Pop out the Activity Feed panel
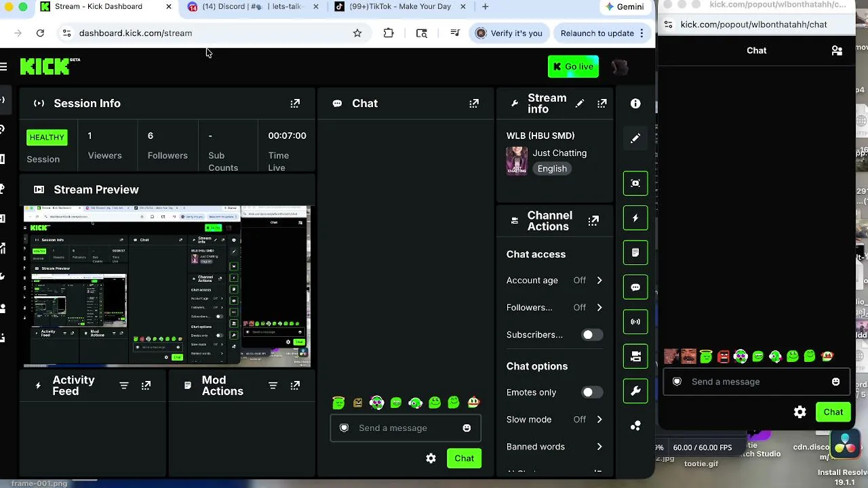Screen dimensions: 868x488 pyautogui.click(x=146, y=386)
